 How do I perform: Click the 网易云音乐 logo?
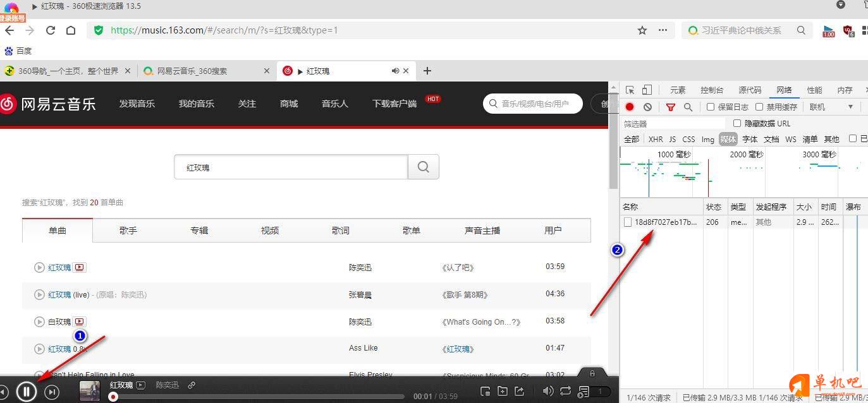(48, 104)
